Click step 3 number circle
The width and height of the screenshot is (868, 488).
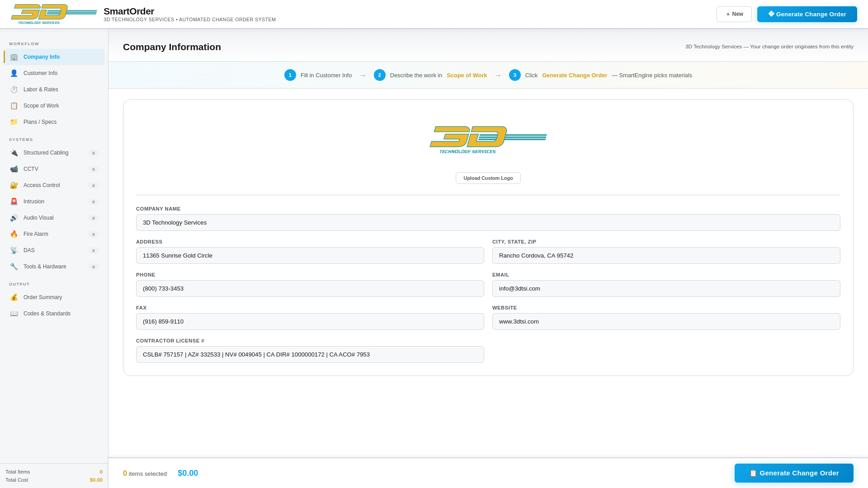coord(515,75)
